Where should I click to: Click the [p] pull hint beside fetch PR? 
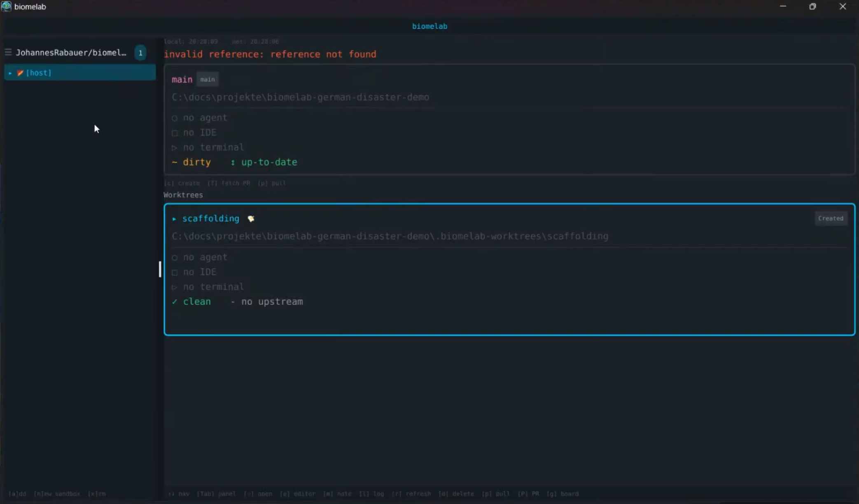(272, 183)
